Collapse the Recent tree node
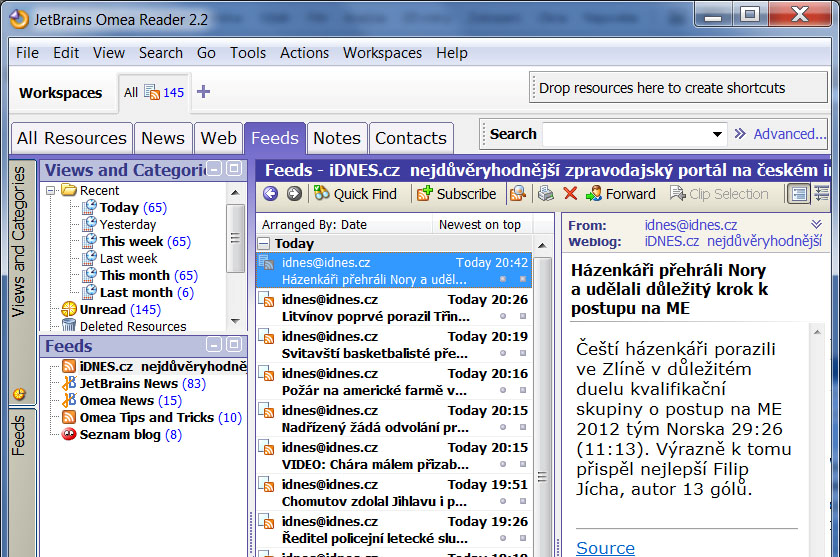This screenshot has width=840, height=557. click(x=51, y=190)
